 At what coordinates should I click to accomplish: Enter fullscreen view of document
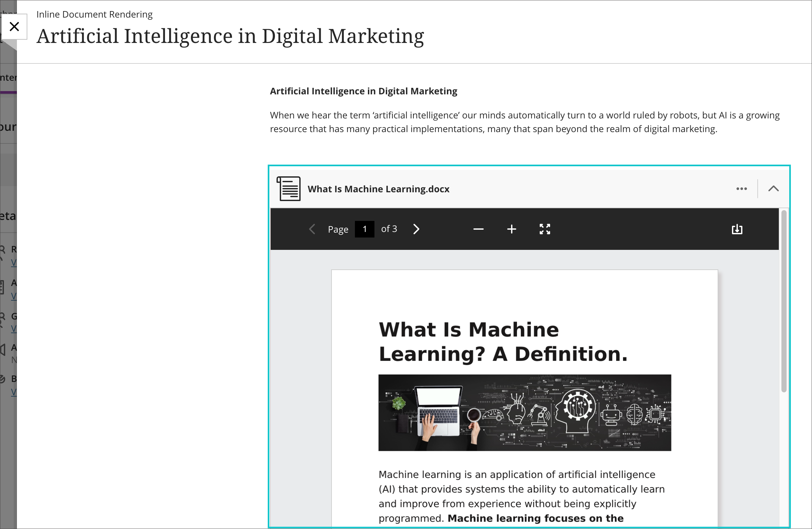(x=545, y=229)
